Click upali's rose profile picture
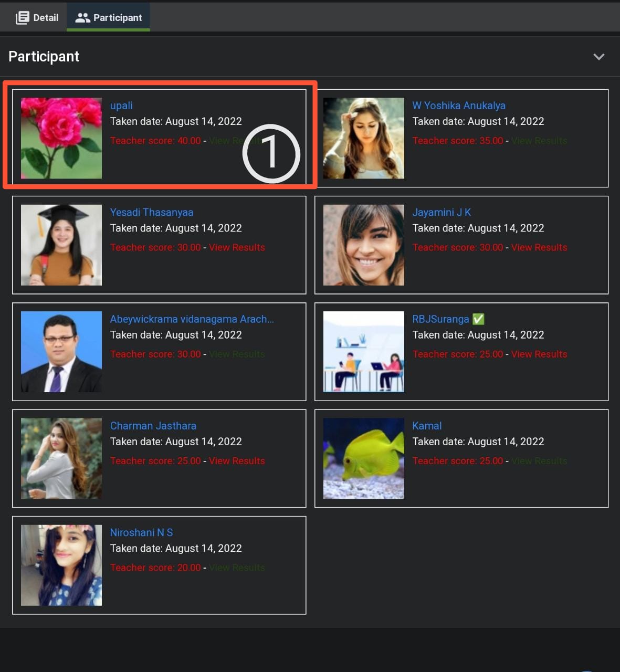Viewport: 620px width, 672px height. [61, 138]
